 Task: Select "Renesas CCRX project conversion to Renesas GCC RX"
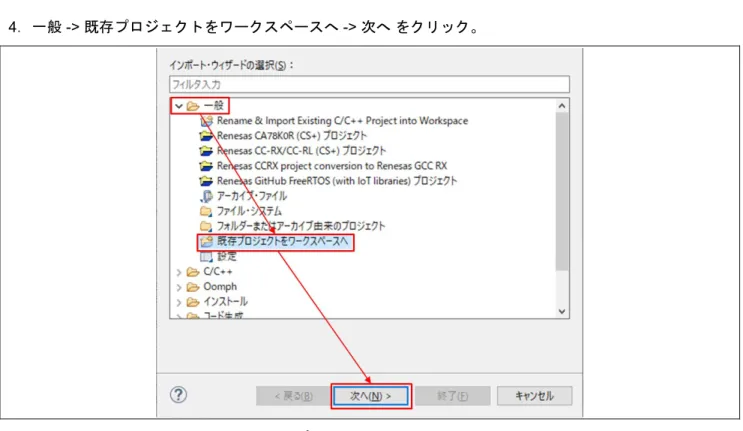(332, 166)
